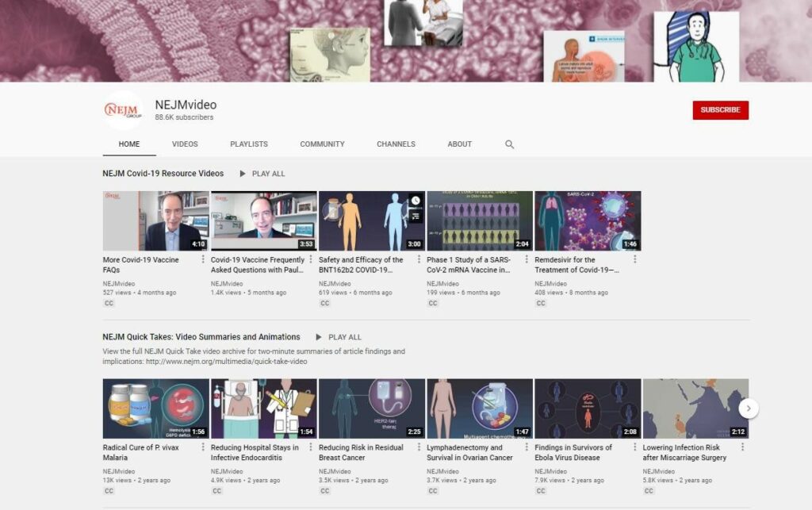
Task: Click Add to queue icon on BNT162b2 thumbnail
Action: [x=416, y=217]
